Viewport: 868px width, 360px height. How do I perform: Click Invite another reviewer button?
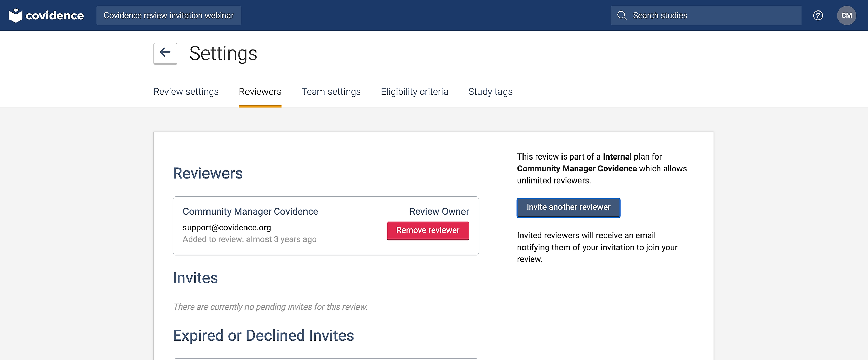point(568,207)
